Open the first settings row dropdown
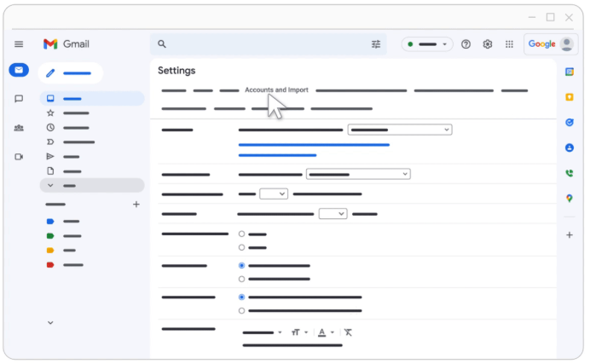590x364 pixels. tap(400, 130)
